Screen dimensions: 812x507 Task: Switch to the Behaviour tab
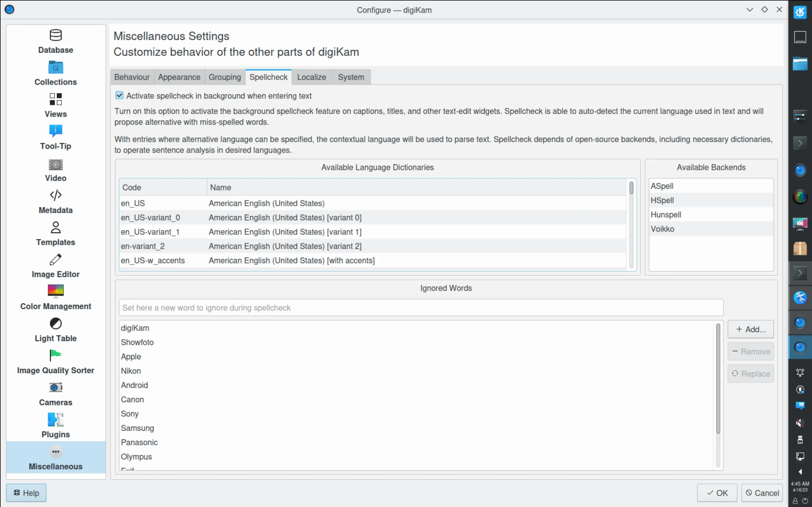(x=132, y=77)
